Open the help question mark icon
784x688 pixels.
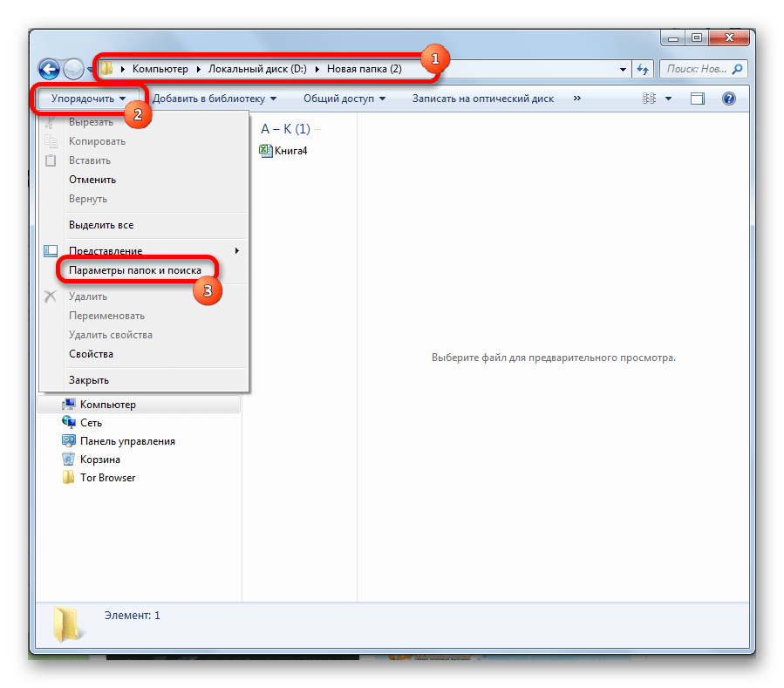point(728,99)
